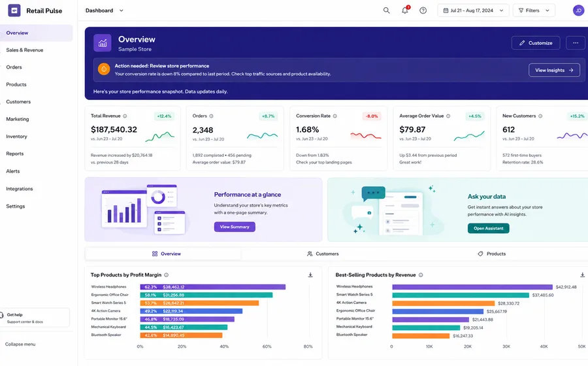The image size is (588, 366).
Task: Click the 'Check your top landing pages' text
Action: point(324,162)
